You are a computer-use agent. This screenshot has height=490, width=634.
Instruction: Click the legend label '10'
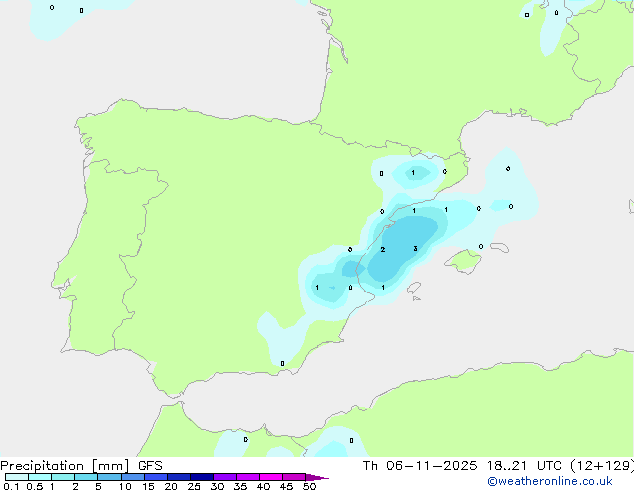(x=125, y=486)
